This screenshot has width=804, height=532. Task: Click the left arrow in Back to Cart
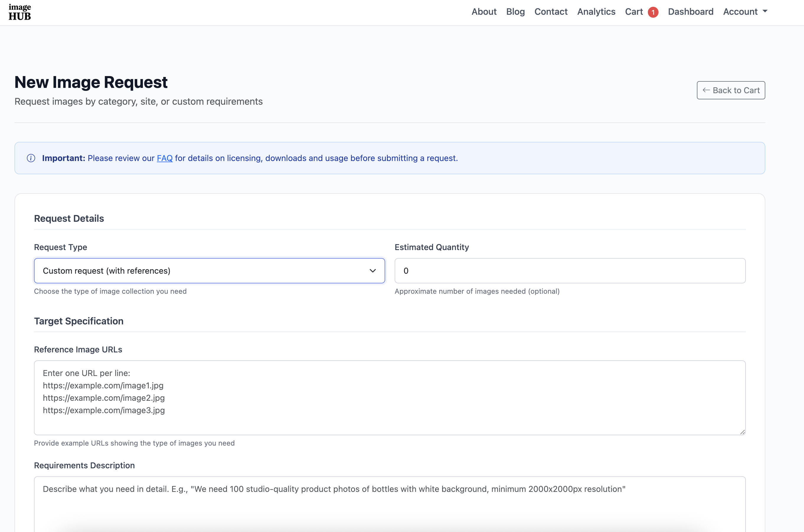(x=706, y=90)
